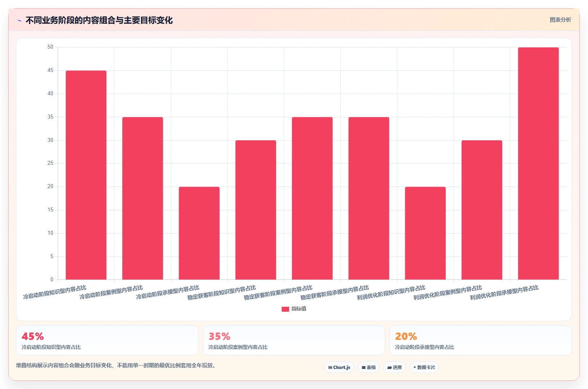The image size is (588, 389).
Task: Select the 稳定获客阶段承接型内容占比 bar
Action: [369, 198]
